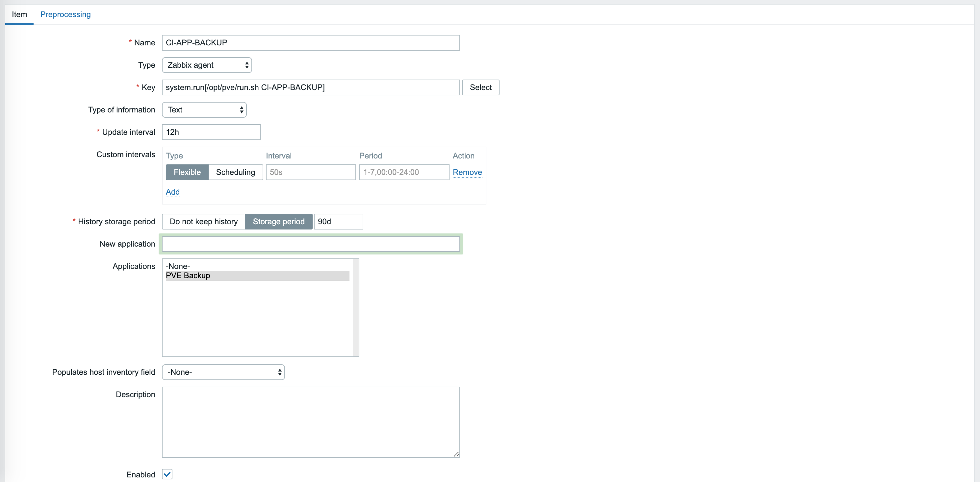
Task: Click the Update interval field
Action: pyautogui.click(x=211, y=132)
